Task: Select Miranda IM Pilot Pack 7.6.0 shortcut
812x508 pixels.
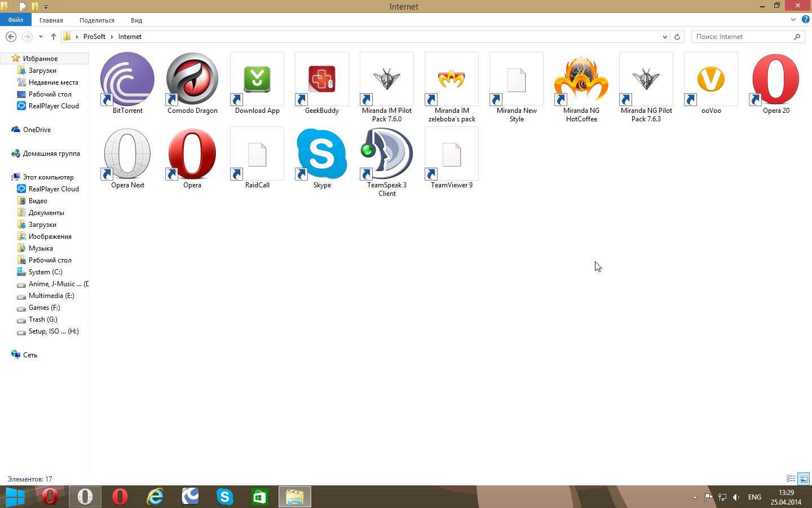Action: point(387,79)
